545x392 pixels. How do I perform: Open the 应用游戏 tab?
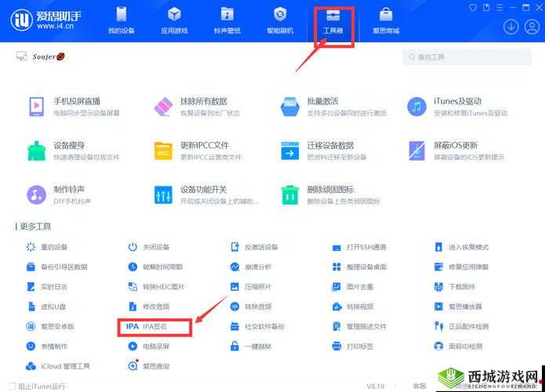(x=174, y=20)
